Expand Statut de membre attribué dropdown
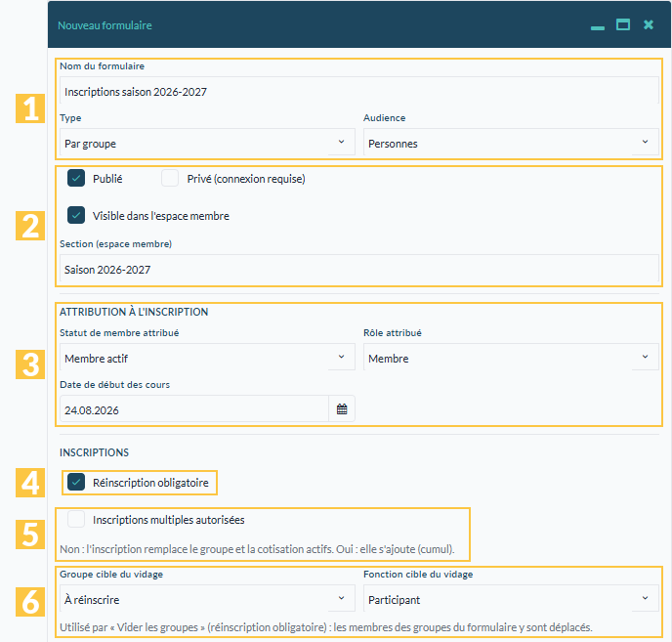Viewport: 672px width, 642px height. [207, 358]
